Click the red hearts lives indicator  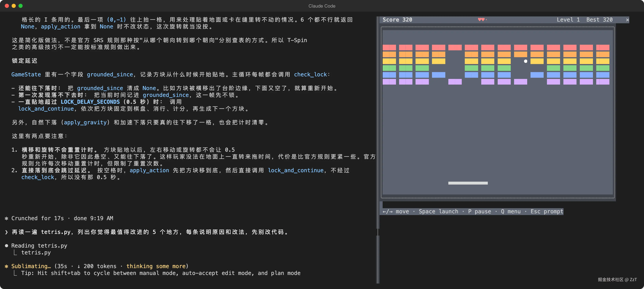(x=482, y=20)
